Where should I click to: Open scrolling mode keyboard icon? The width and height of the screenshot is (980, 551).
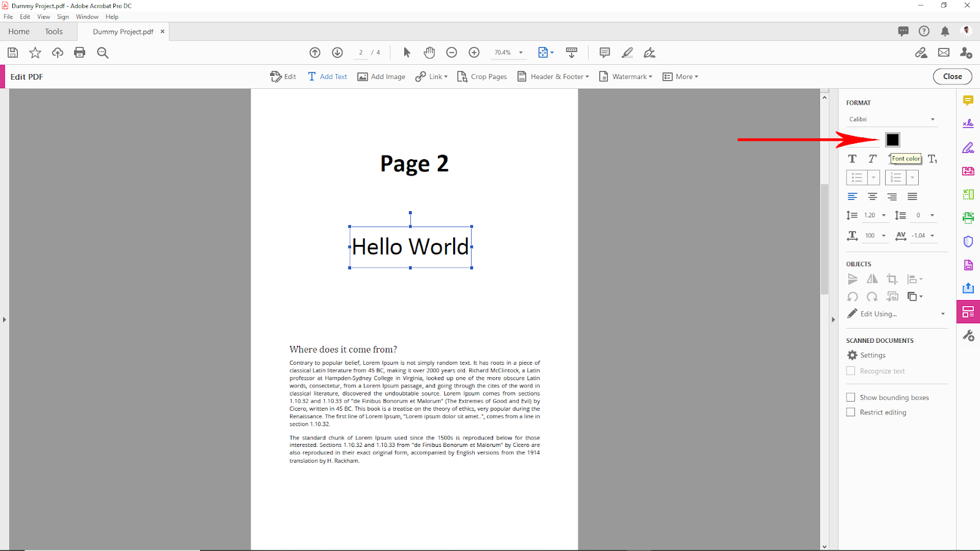pos(571,53)
